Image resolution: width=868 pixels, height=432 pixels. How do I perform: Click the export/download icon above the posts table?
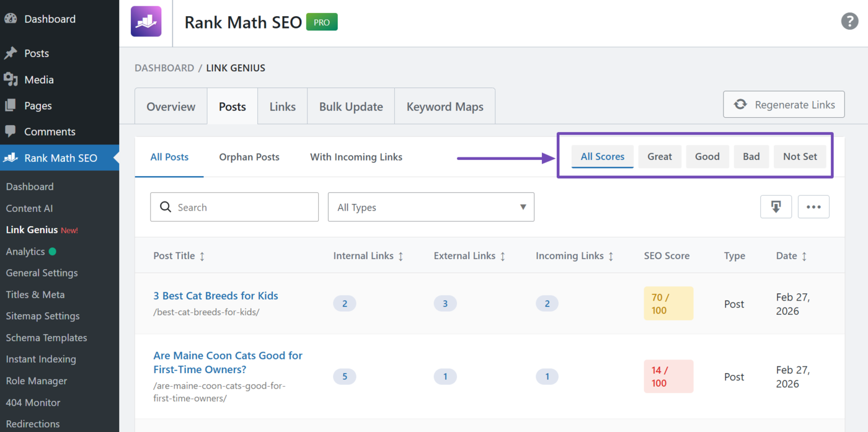776,206
